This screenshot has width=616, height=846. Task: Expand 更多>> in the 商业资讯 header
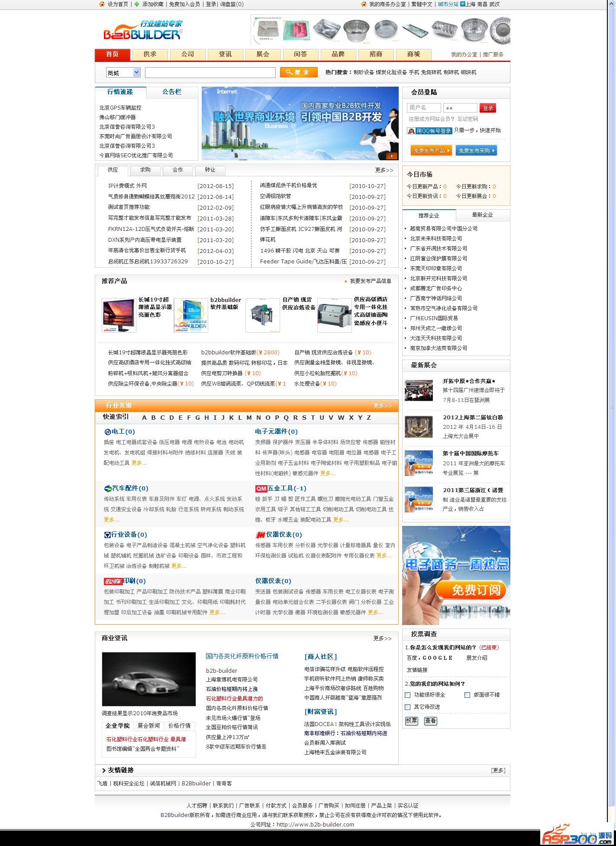[382, 639]
